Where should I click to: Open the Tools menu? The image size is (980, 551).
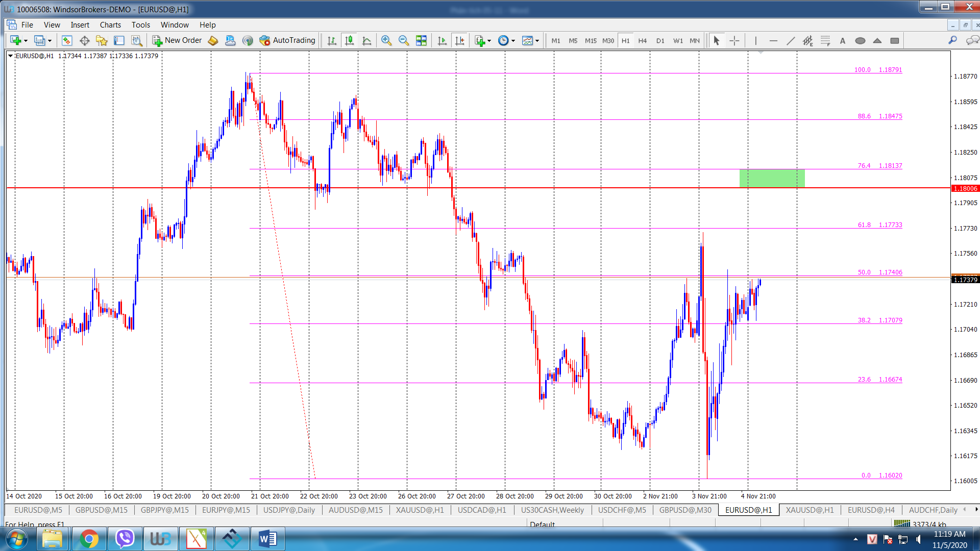tap(141, 25)
